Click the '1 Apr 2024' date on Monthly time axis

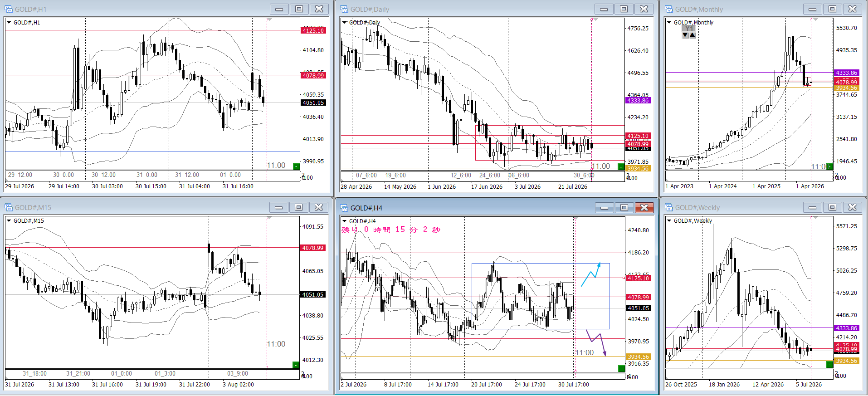[x=722, y=186]
